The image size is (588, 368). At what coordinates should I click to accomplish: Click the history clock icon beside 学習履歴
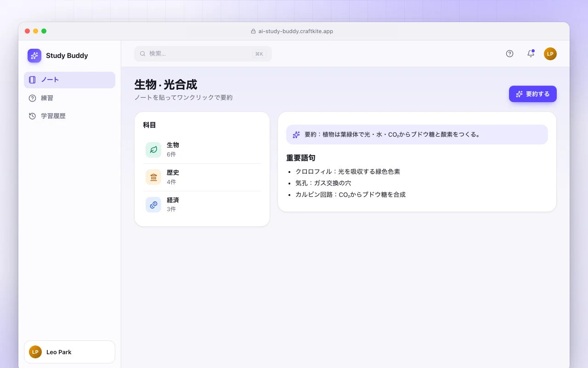tap(32, 116)
